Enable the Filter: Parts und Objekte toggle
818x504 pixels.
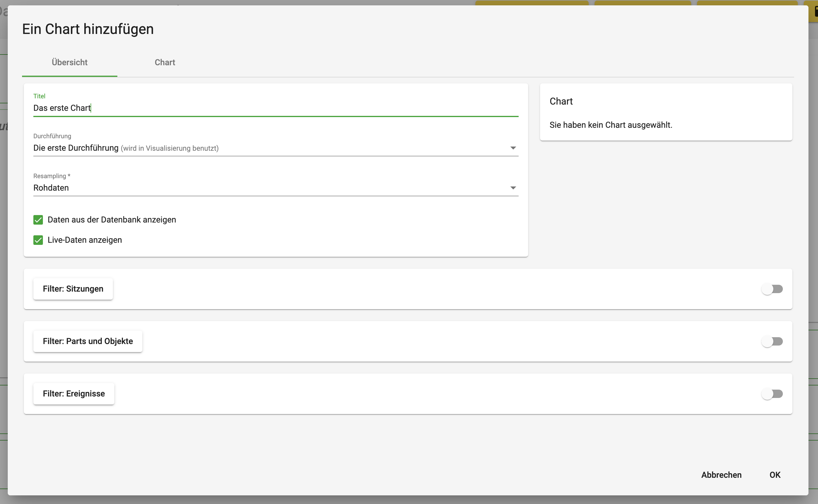(772, 341)
